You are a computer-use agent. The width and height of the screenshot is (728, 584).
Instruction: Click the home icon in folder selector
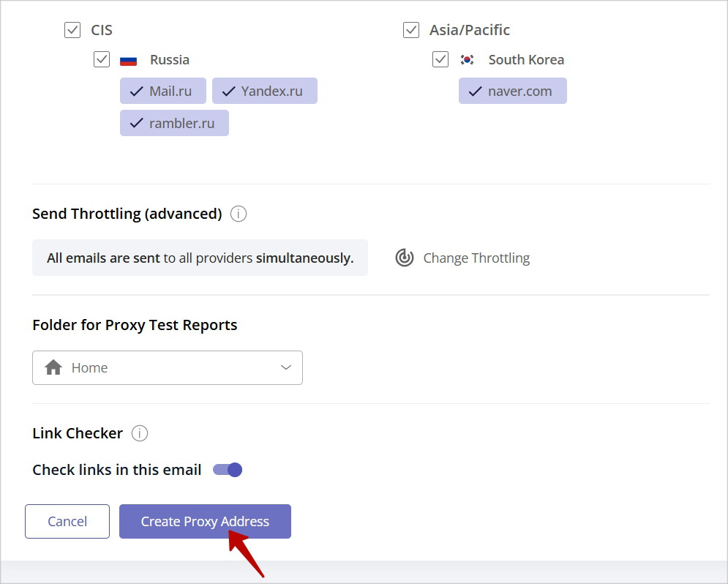point(53,367)
